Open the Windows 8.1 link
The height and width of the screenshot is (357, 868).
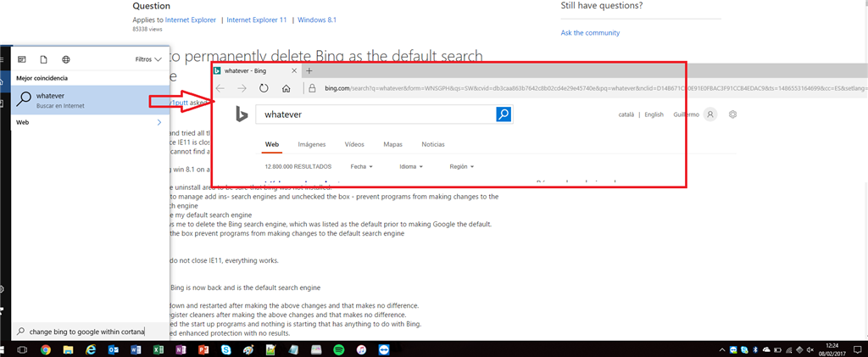point(317,20)
